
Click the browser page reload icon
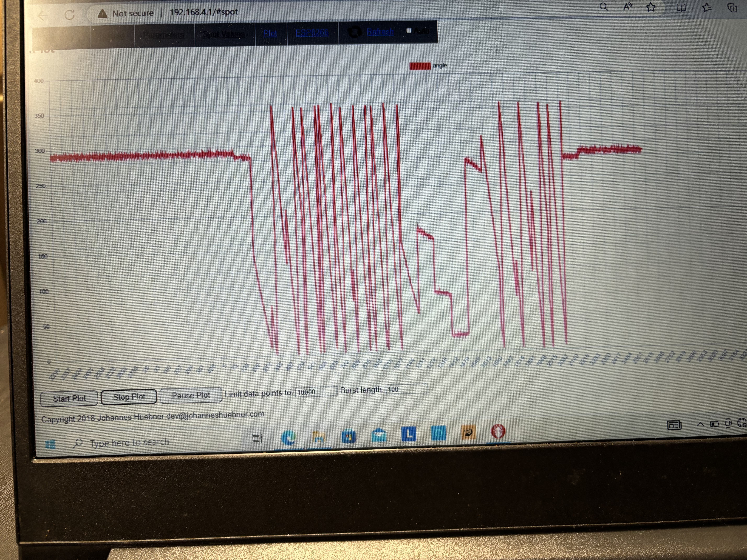70,15
